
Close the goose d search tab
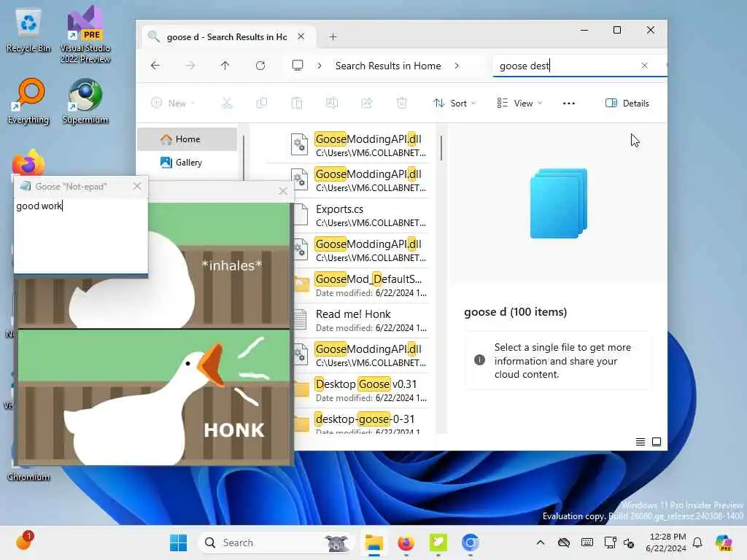[301, 36]
